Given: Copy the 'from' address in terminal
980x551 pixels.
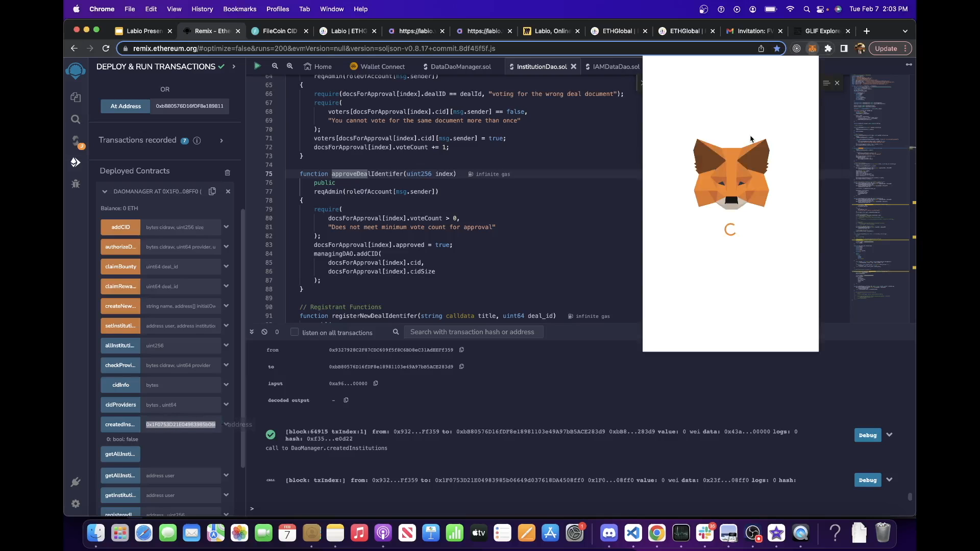Looking at the screenshot, I should (x=461, y=349).
